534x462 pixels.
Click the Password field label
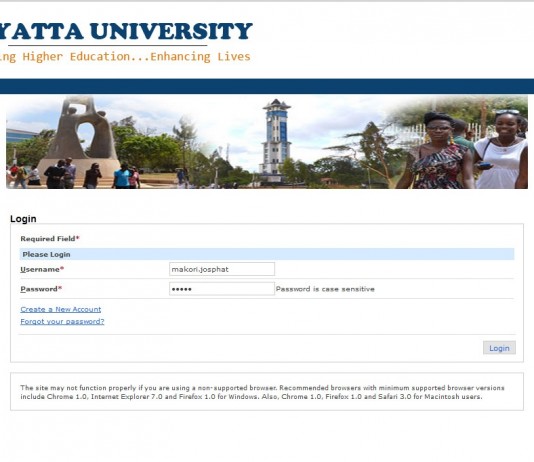click(41, 289)
